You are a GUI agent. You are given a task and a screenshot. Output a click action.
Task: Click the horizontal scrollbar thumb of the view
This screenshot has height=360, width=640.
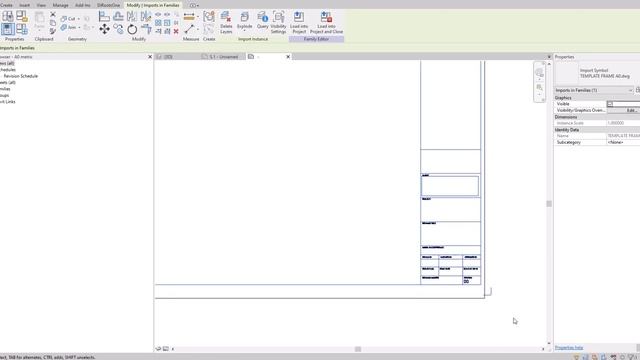coord(358,349)
